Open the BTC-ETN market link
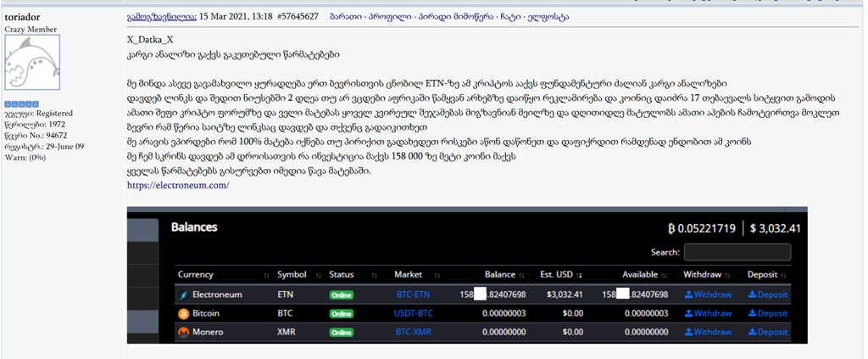Viewport: 868px width, 359px height. (x=414, y=294)
